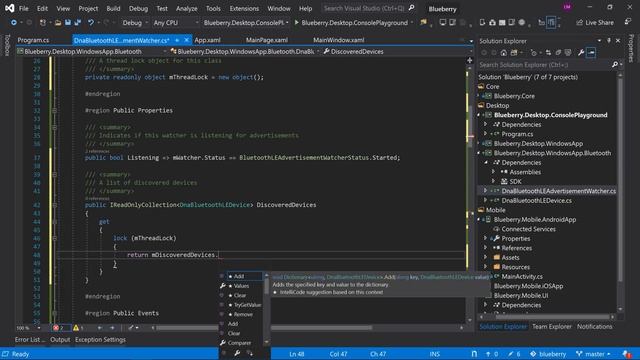The width and height of the screenshot is (640, 360).
Task: Select the Comparer IntelliSense suggestion
Action: (239, 343)
